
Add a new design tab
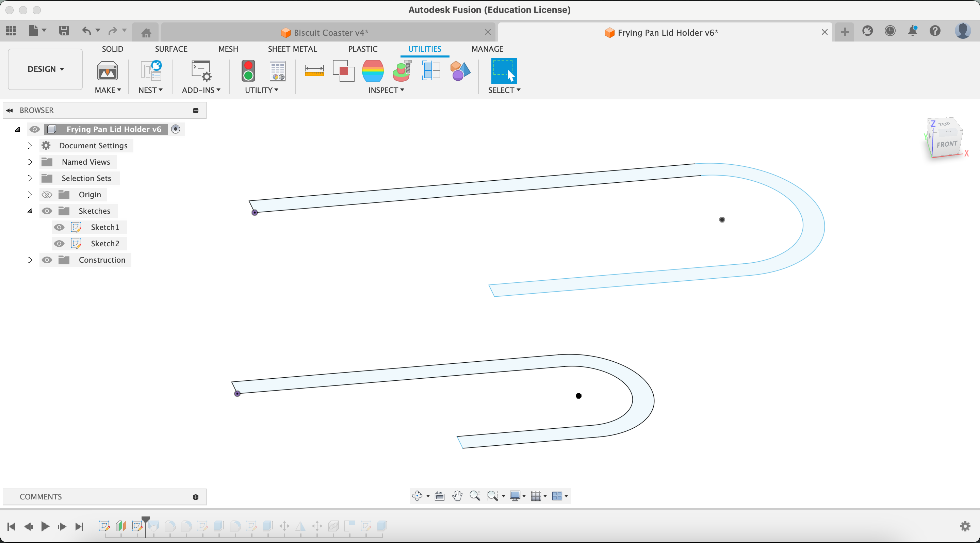pos(845,32)
